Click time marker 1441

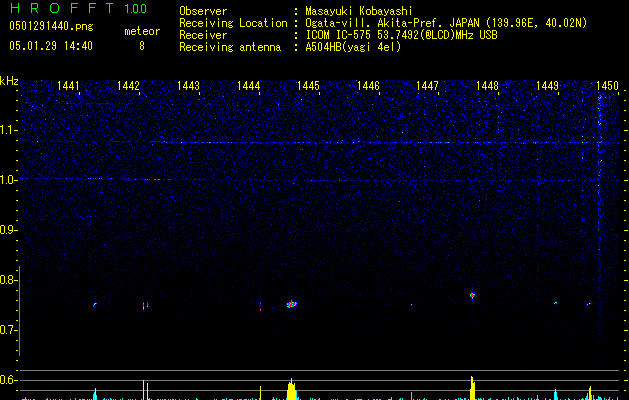click(68, 86)
